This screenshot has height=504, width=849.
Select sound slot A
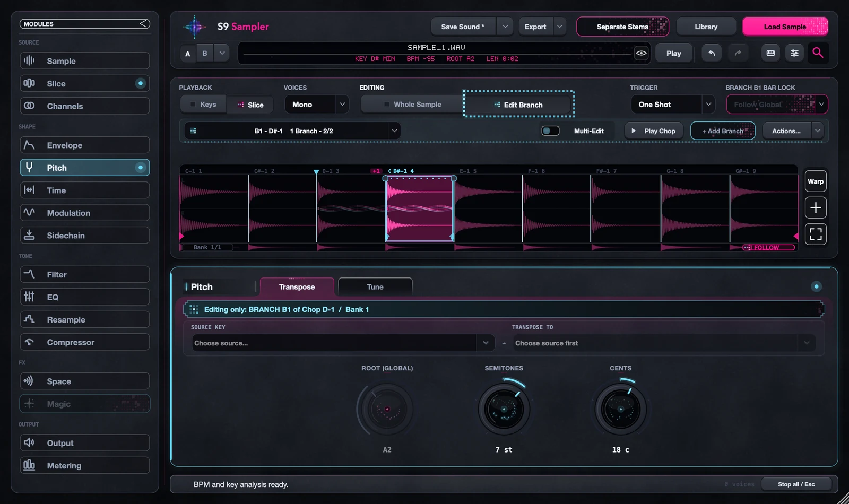(x=188, y=53)
